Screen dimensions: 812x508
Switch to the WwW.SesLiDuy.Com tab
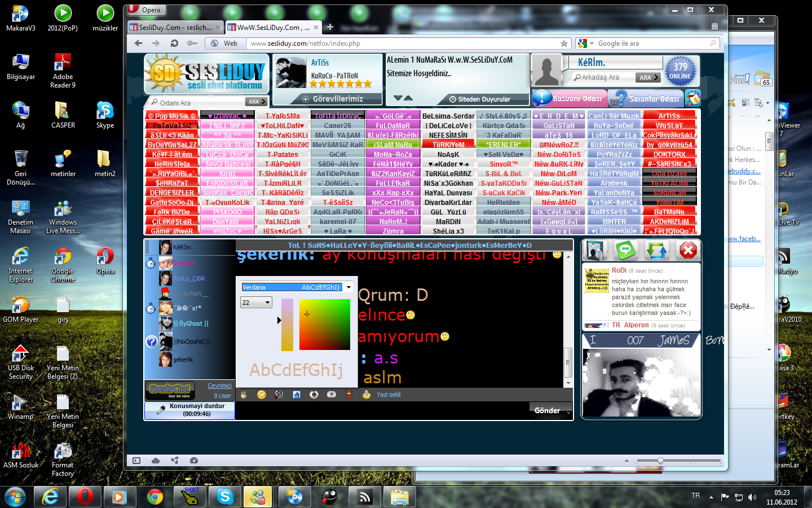273,27
